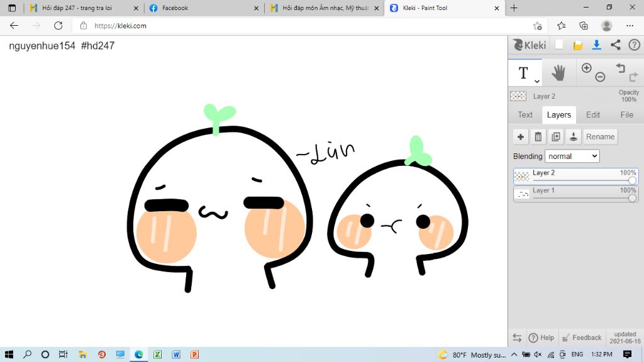The image size is (644, 362).
Task: Zoom out with the minus magnifier
Action: (600, 77)
